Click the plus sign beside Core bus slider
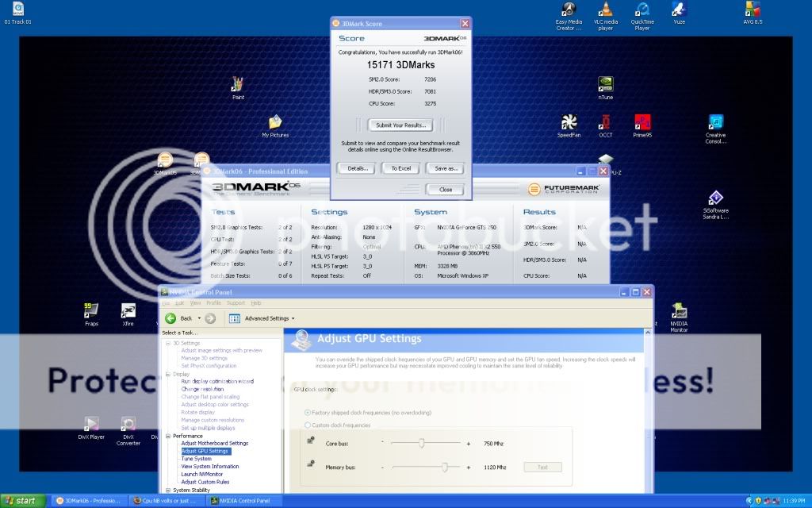The width and height of the screenshot is (812, 508). click(x=469, y=444)
